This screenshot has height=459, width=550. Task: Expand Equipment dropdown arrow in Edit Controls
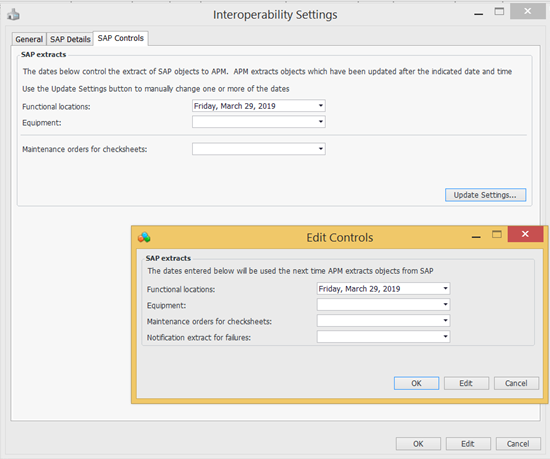(x=445, y=304)
